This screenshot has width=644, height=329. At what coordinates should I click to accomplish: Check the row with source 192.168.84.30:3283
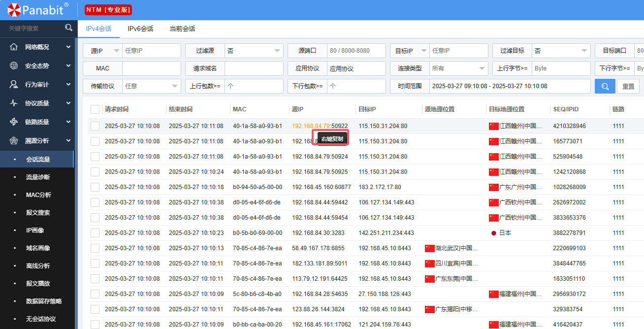95,233
